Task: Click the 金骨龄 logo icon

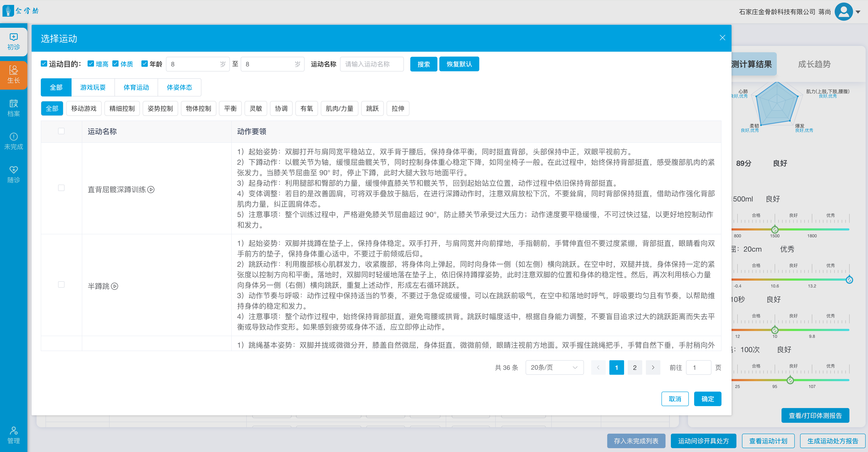Action: (x=8, y=11)
